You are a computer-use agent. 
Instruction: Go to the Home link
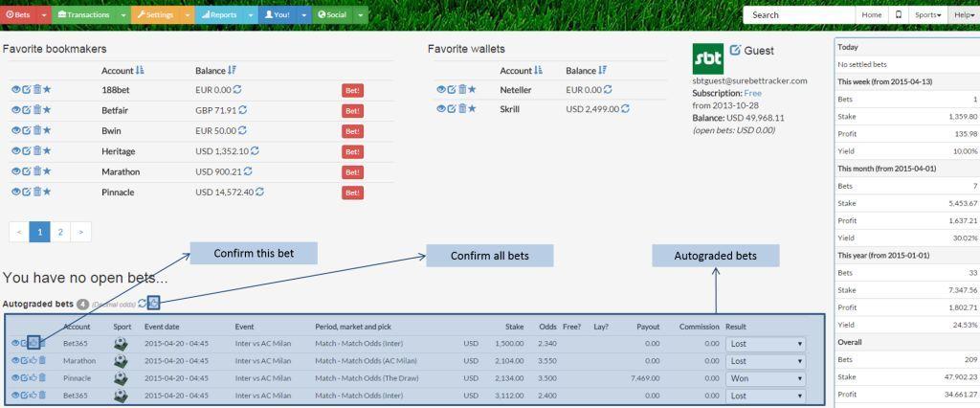(x=871, y=15)
